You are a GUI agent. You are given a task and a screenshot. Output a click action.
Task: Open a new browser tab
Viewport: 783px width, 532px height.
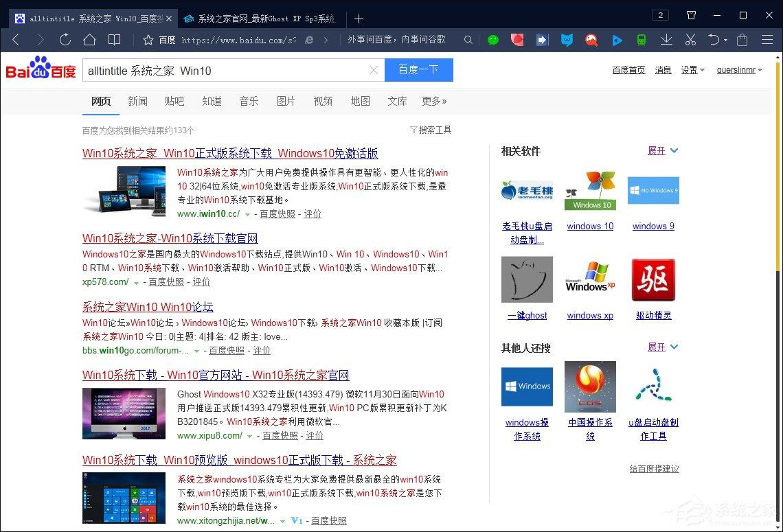(359, 19)
